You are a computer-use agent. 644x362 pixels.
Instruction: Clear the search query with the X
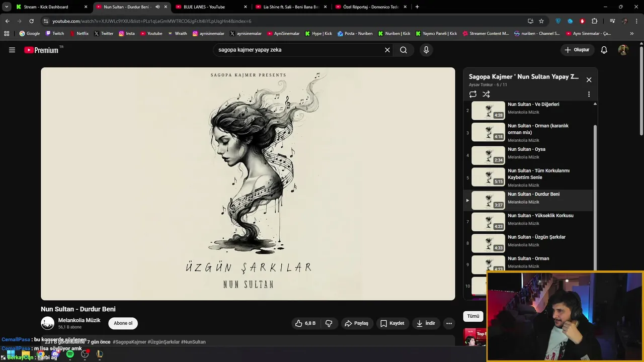tap(387, 50)
